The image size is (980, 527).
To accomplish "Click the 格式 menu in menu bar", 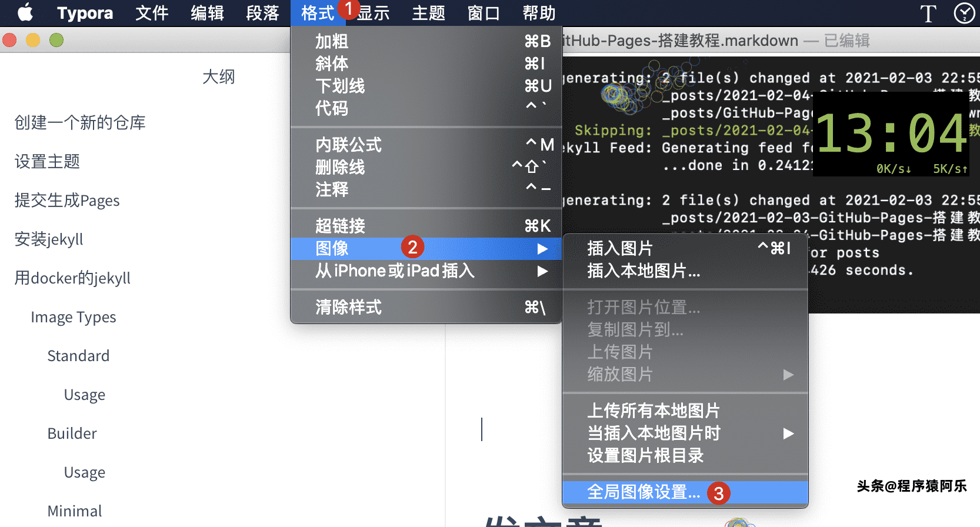I will 318,13.
